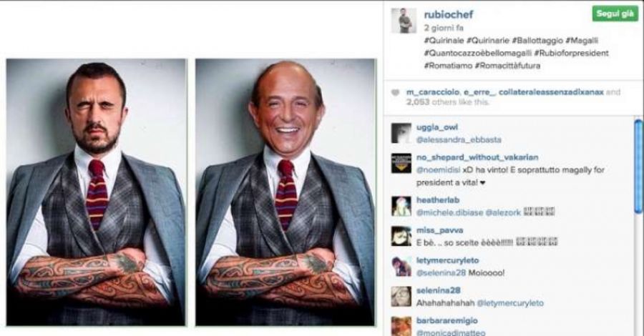644x336 pixels.
Task: Toggle the Segui già follow button
Action: tap(615, 14)
